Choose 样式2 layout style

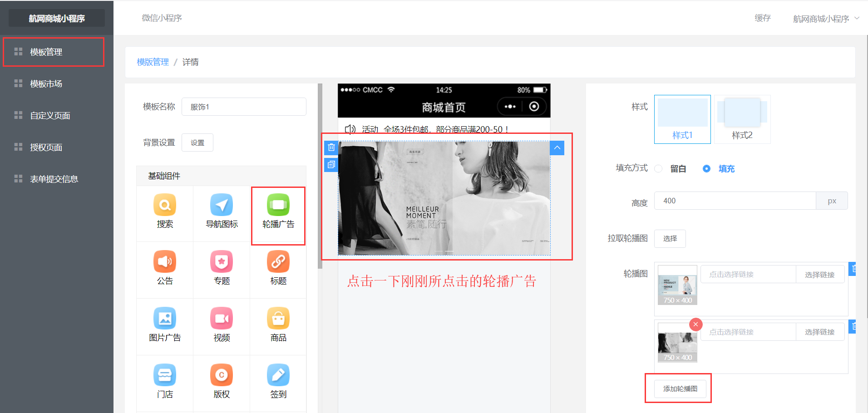click(742, 119)
